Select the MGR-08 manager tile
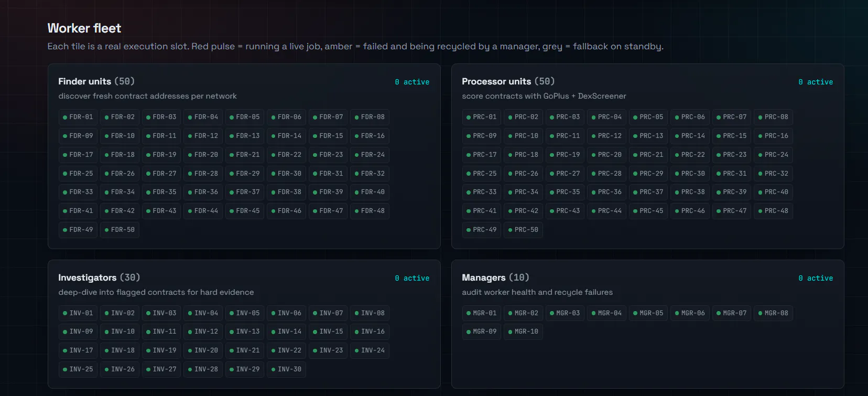Viewport: 868px width, 396px height. [x=773, y=313]
